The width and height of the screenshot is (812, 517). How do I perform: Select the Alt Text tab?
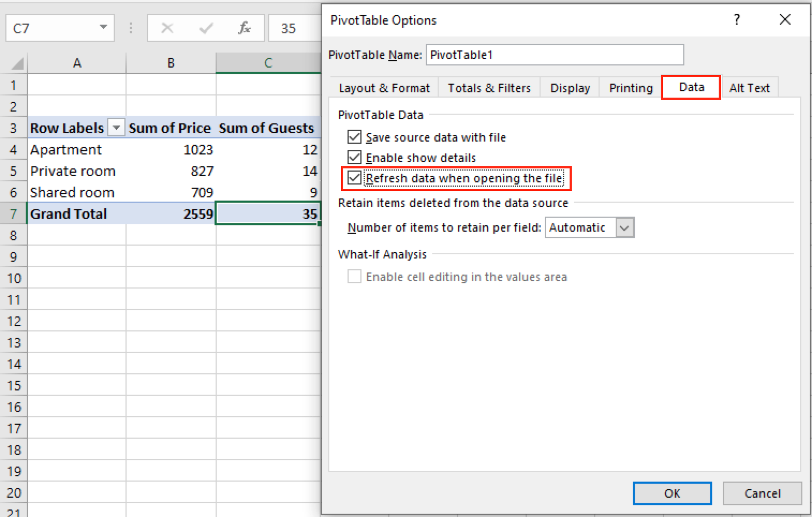click(749, 87)
